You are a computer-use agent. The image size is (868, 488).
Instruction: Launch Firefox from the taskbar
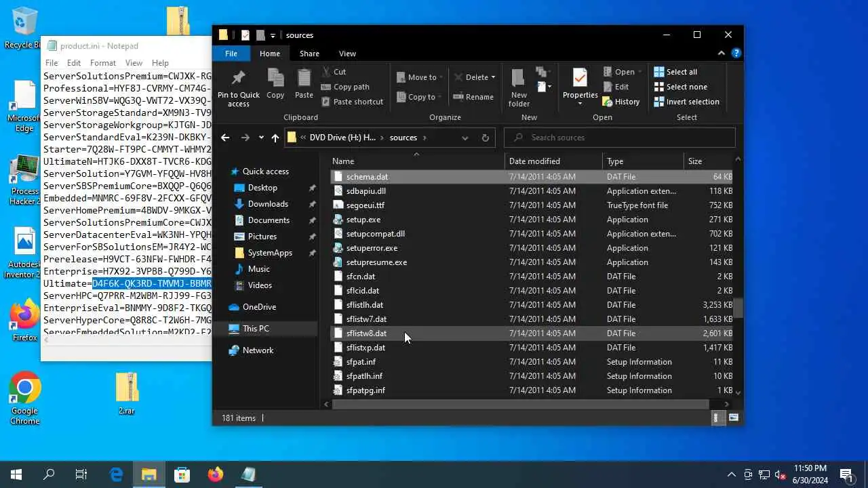click(x=216, y=474)
